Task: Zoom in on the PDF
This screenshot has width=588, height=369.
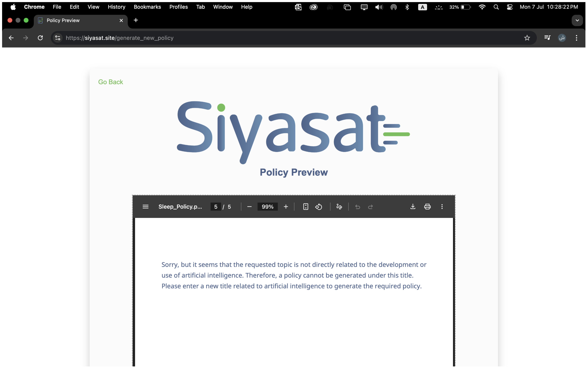Action: point(286,207)
